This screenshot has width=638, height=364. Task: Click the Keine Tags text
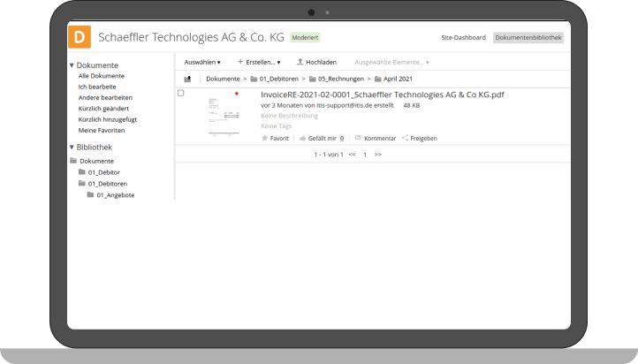coord(277,126)
